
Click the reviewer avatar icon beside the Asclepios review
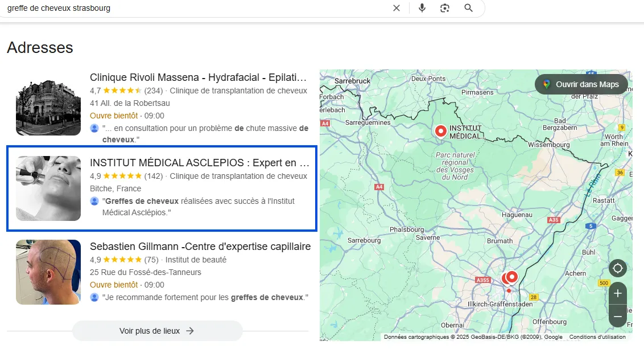point(94,201)
